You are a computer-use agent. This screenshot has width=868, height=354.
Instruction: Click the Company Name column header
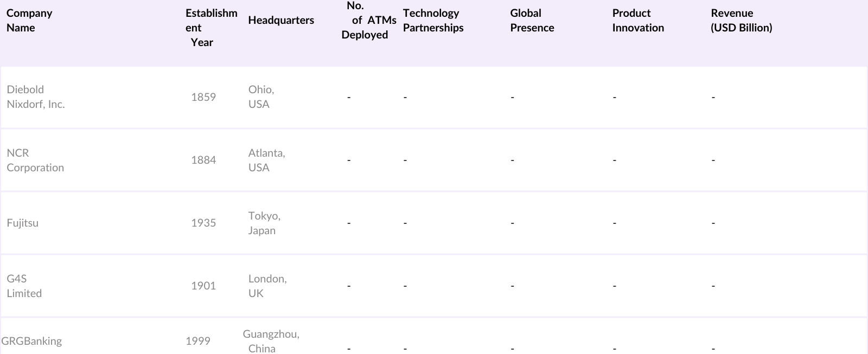click(x=29, y=21)
